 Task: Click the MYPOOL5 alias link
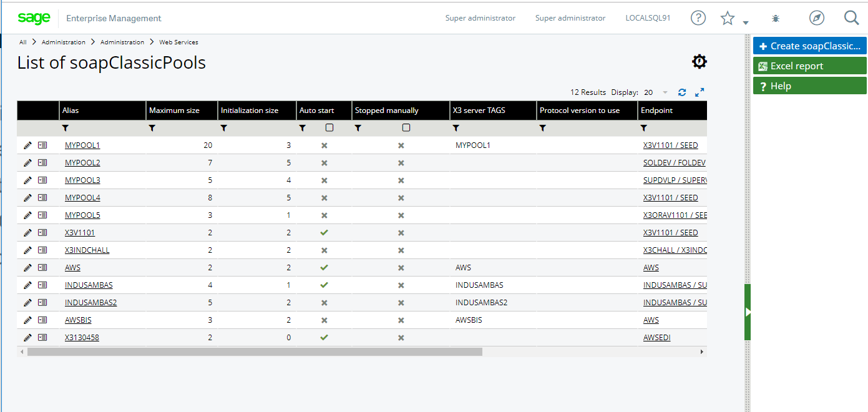coord(82,215)
